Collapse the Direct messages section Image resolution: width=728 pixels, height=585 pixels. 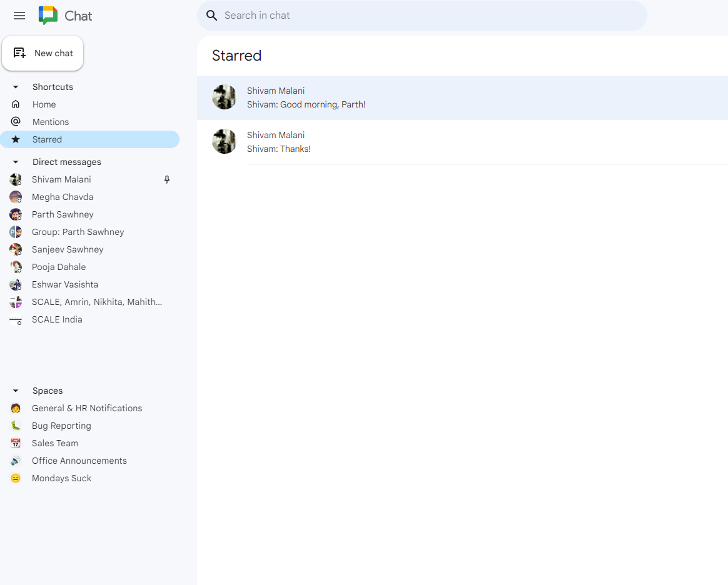click(x=15, y=161)
